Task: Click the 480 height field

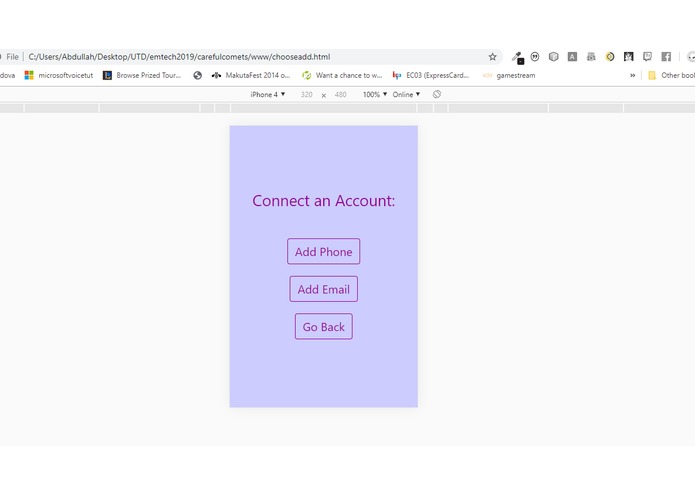Action: click(x=340, y=94)
